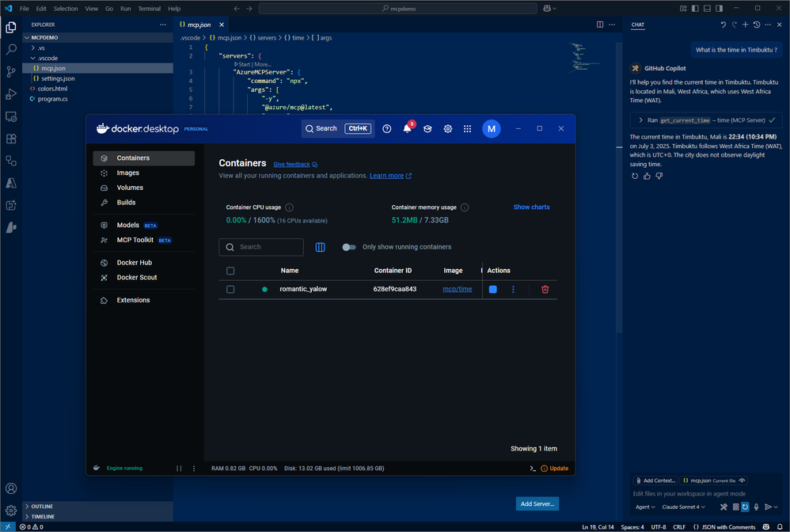Click the editor vertical scrollbar

pos(619,188)
